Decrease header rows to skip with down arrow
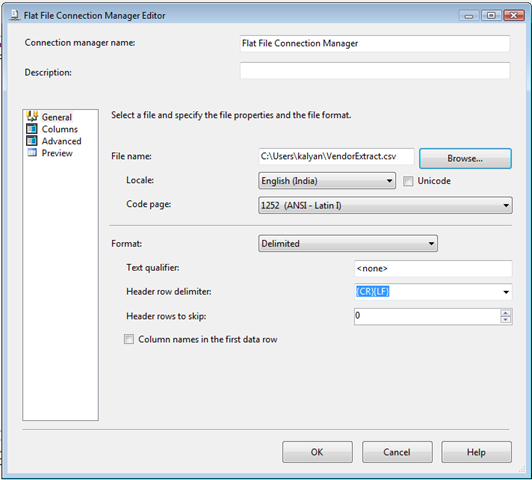532x480 pixels. [x=506, y=320]
